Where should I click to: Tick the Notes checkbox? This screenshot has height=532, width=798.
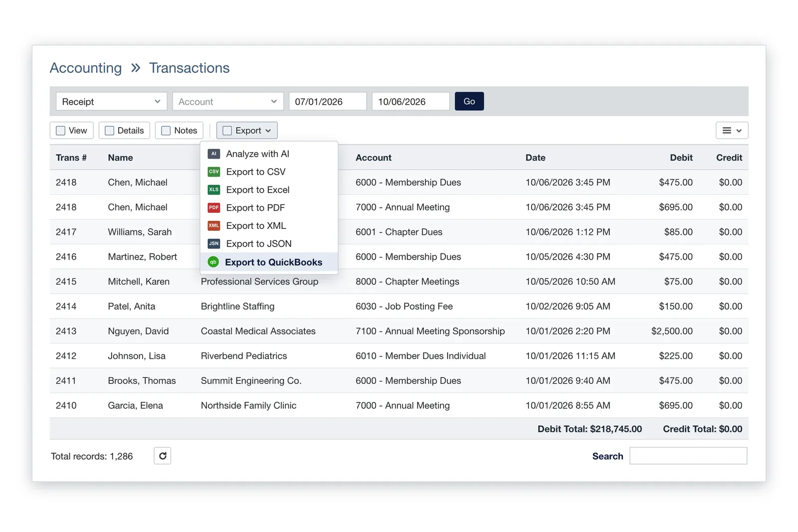[166, 131]
